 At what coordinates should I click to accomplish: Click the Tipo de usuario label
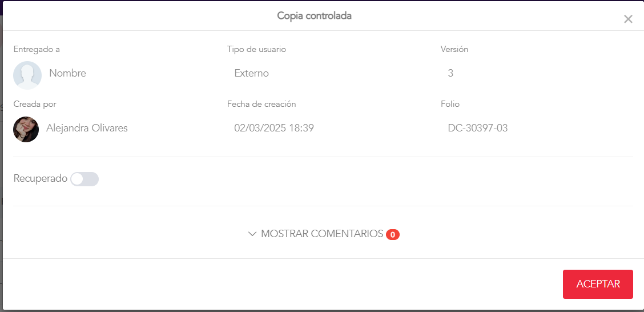pyautogui.click(x=256, y=49)
